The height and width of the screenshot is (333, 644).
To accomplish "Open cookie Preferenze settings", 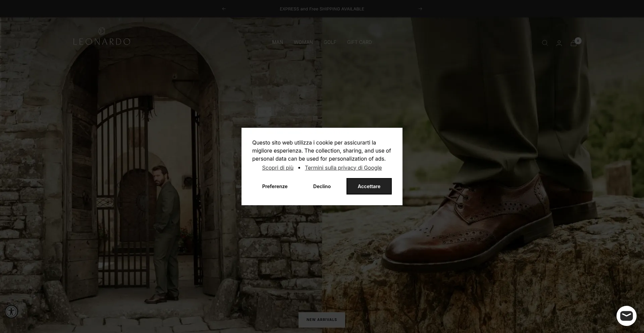I will coord(275,186).
